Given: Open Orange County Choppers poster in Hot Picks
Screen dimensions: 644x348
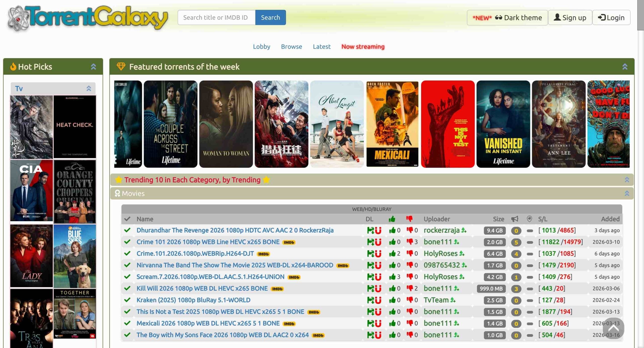Looking at the screenshot, I should pos(75,191).
